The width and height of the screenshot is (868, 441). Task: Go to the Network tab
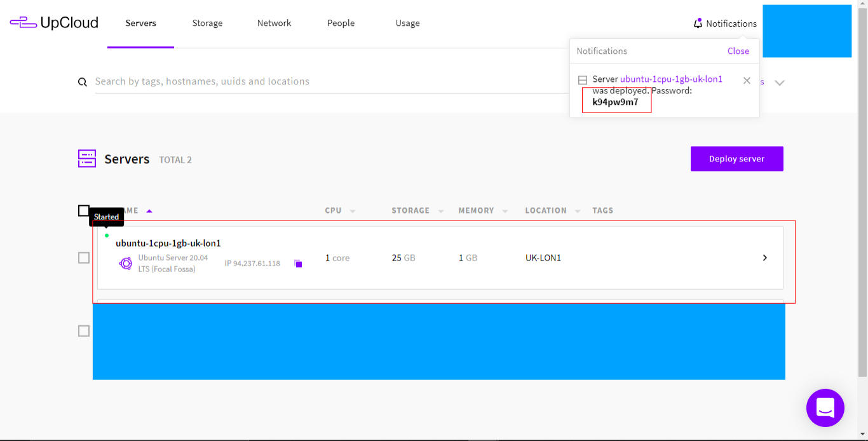click(x=274, y=23)
